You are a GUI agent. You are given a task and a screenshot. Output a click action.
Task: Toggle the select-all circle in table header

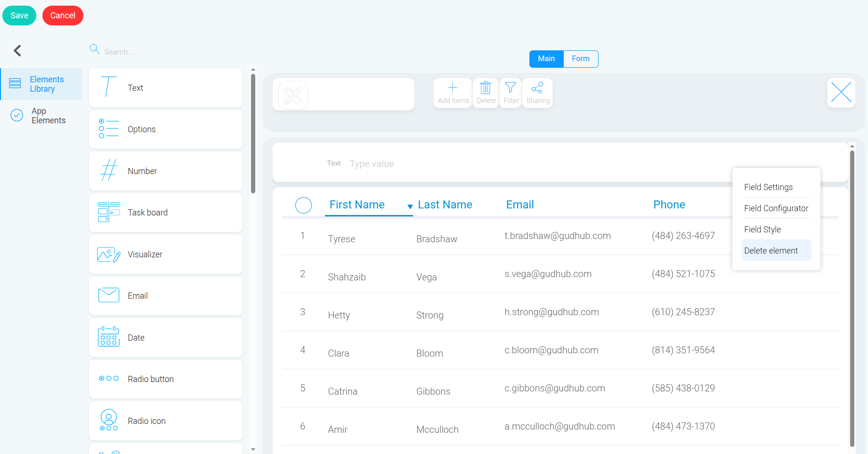pos(303,205)
